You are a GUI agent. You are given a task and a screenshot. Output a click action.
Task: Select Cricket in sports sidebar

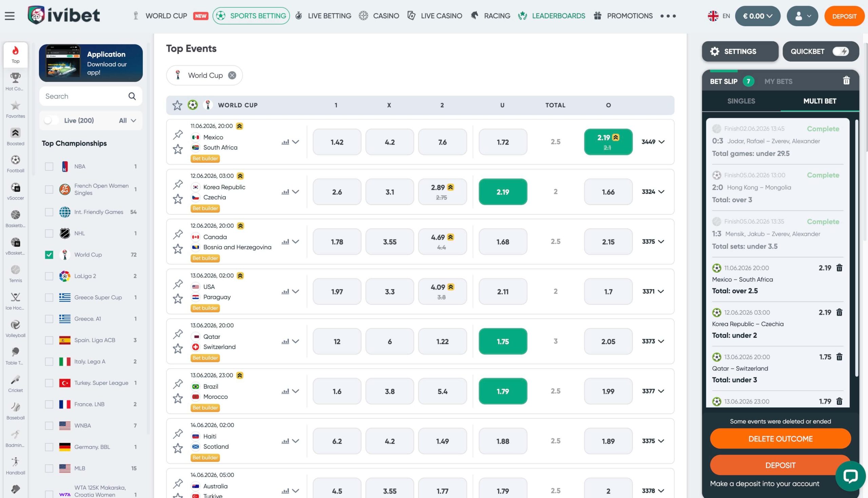click(x=15, y=384)
